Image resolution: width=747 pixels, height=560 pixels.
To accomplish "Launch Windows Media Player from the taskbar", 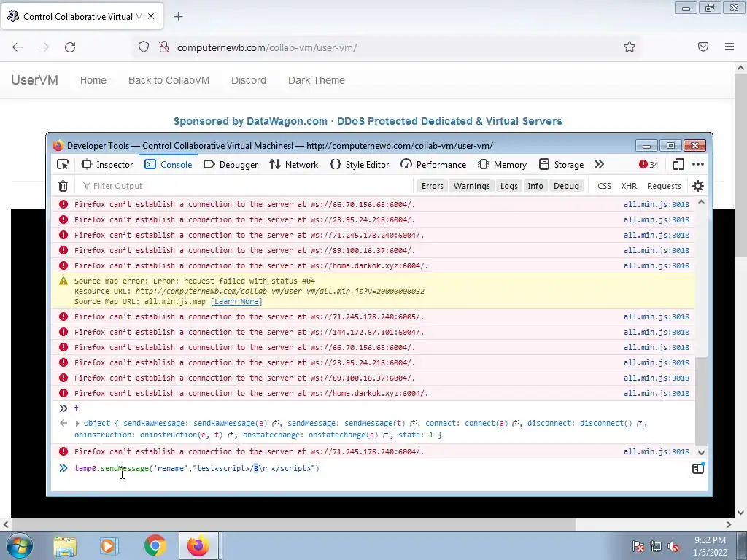I will click(x=109, y=545).
